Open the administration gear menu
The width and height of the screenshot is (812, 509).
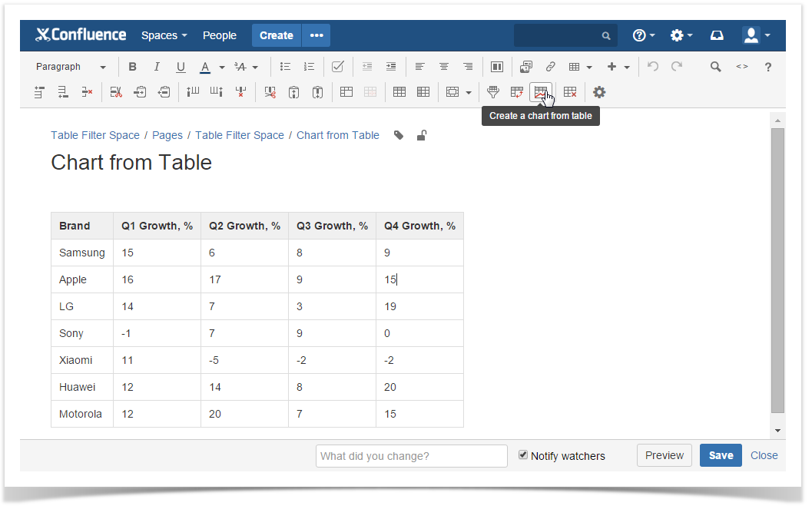click(681, 35)
